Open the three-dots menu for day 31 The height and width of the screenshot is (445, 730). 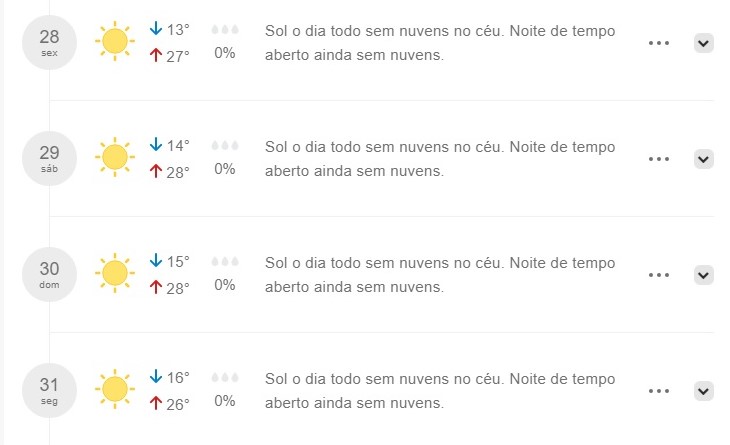pyautogui.click(x=659, y=391)
